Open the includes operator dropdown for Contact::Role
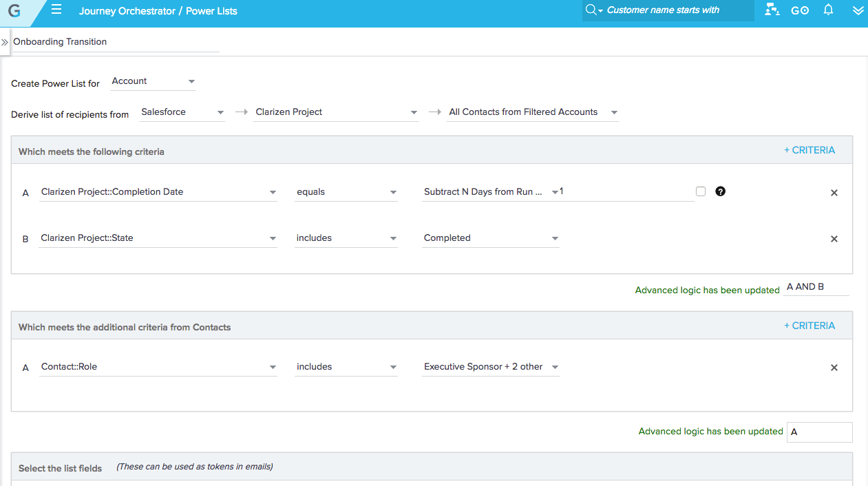This screenshot has height=486, width=868. pyautogui.click(x=346, y=367)
